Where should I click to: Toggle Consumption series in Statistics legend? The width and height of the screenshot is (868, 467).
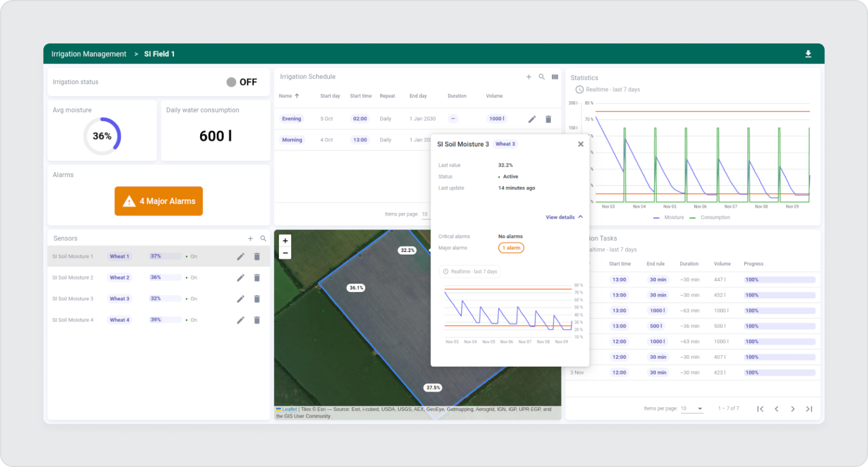click(x=710, y=217)
